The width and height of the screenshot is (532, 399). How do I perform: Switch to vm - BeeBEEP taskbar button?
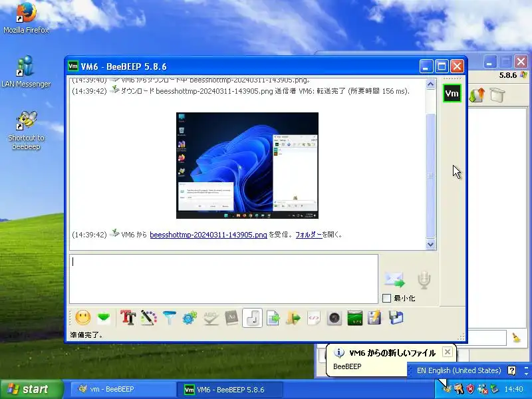coord(122,389)
